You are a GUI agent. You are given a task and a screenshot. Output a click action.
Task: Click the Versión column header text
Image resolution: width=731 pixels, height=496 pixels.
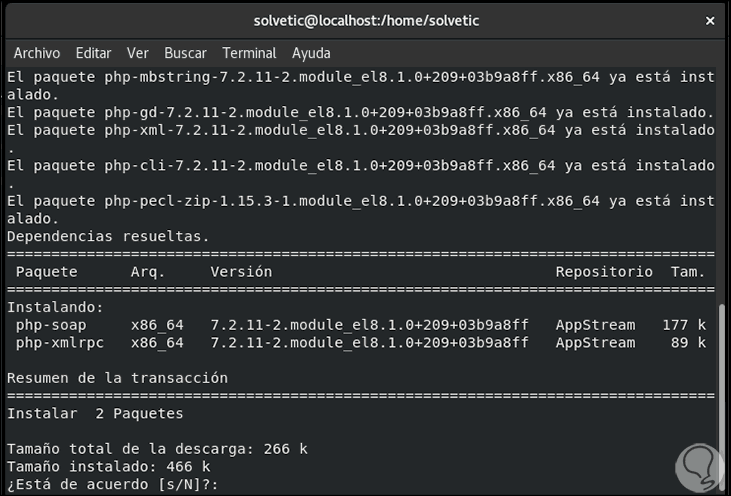coord(241,272)
